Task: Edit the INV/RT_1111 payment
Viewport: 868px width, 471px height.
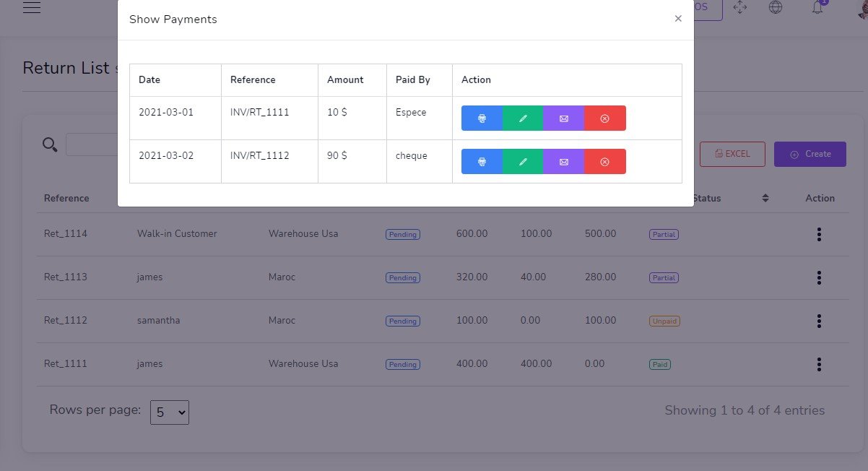Action: 523,118
